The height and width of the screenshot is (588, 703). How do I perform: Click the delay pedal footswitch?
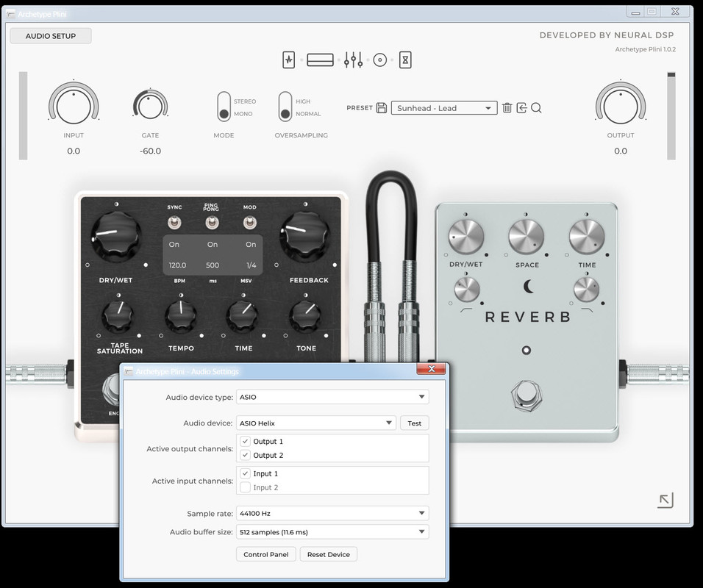click(x=112, y=389)
